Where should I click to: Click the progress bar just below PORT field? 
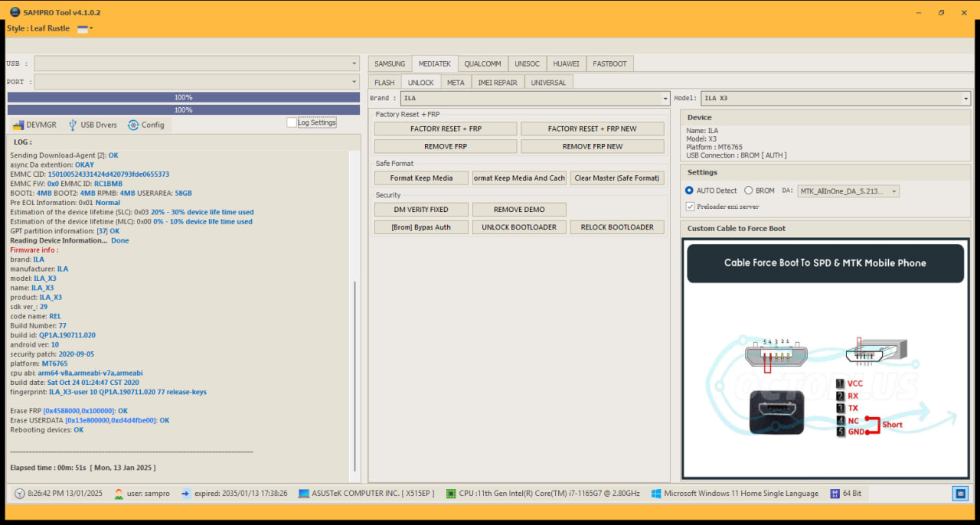pos(184,97)
